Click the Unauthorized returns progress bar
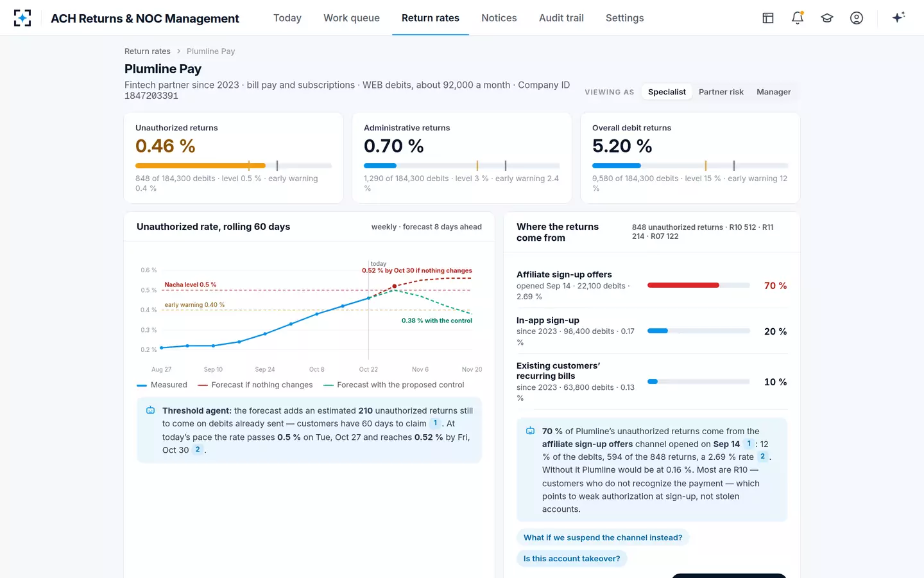 pyautogui.click(x=234, y=166)
